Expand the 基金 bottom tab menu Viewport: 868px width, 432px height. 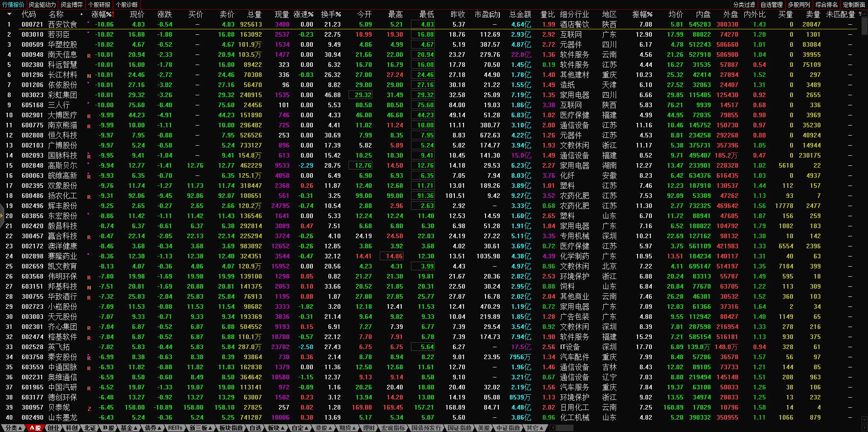click(129, 428)
